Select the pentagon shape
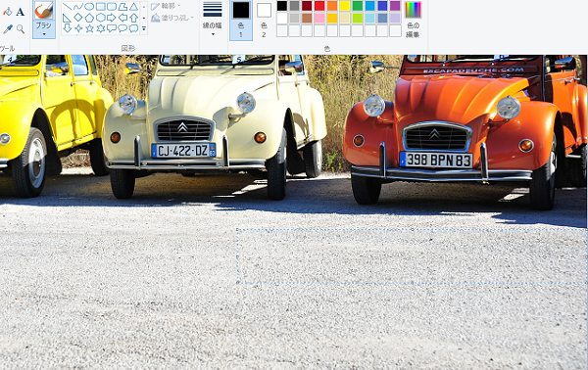The image size is (588, 370). tap(89, 18)
